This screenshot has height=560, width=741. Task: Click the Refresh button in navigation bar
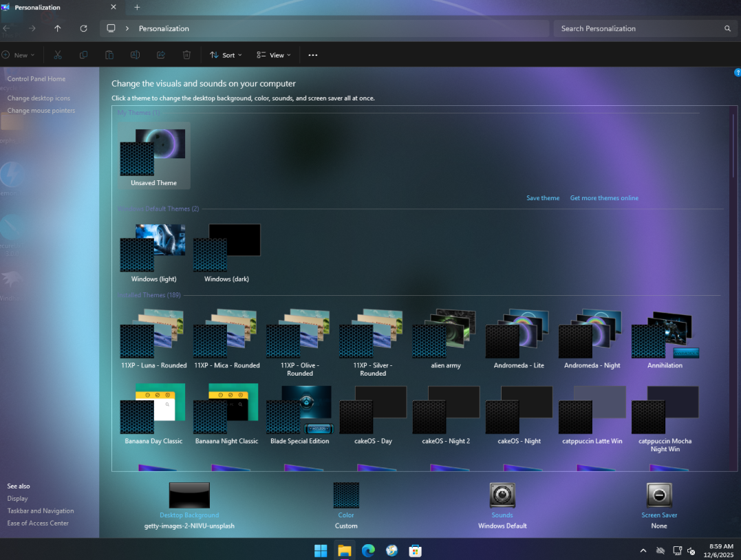click(x=83, y=28)
